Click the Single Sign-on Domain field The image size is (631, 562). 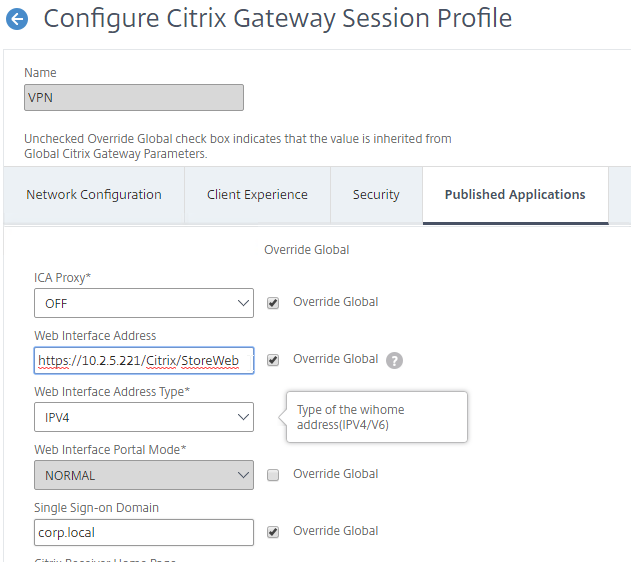click(144, 532)
